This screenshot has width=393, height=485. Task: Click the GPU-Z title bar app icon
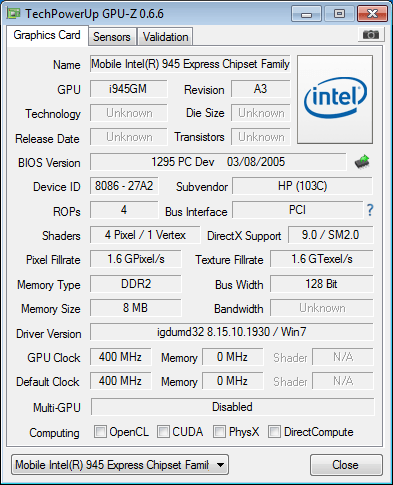click(x=14, y=14)
